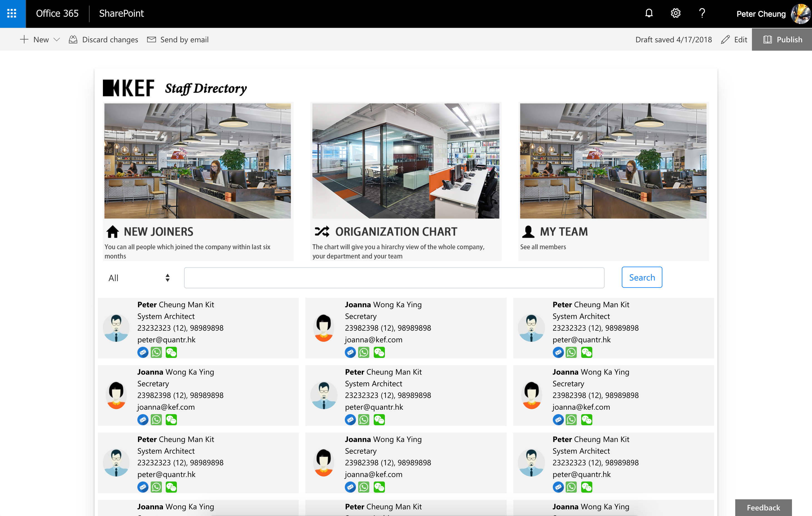Screen dimensions: 812x516
Task: Click WhatsApp icon on top-row Joanna card
Action: click(364, 352)
